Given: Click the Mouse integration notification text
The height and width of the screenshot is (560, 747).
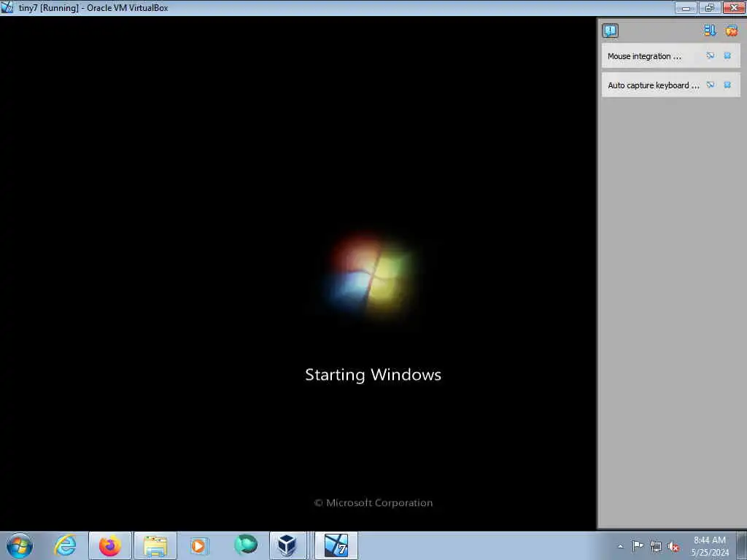Looking at the screenshot, I should (644, 56).
